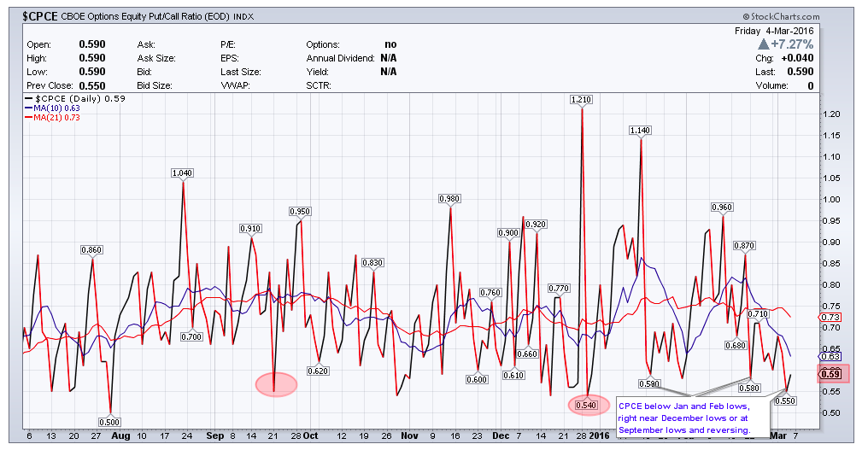Click the Open value 0.590
Screen dimensions: 868x450
pos(92,44)
